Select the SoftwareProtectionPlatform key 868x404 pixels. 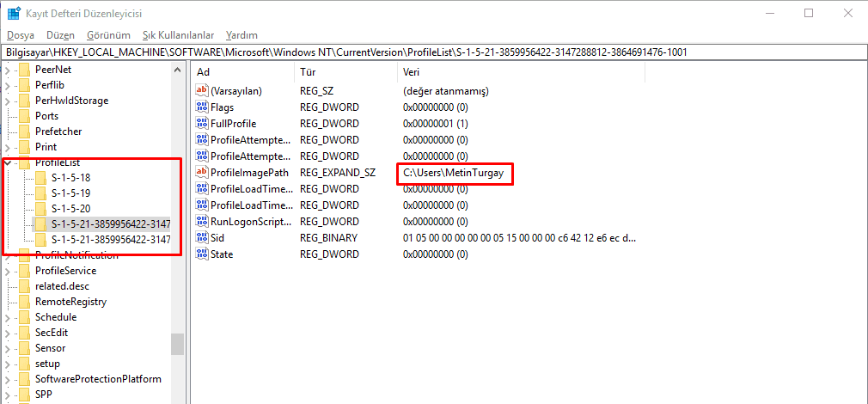(x=98, y=379)
